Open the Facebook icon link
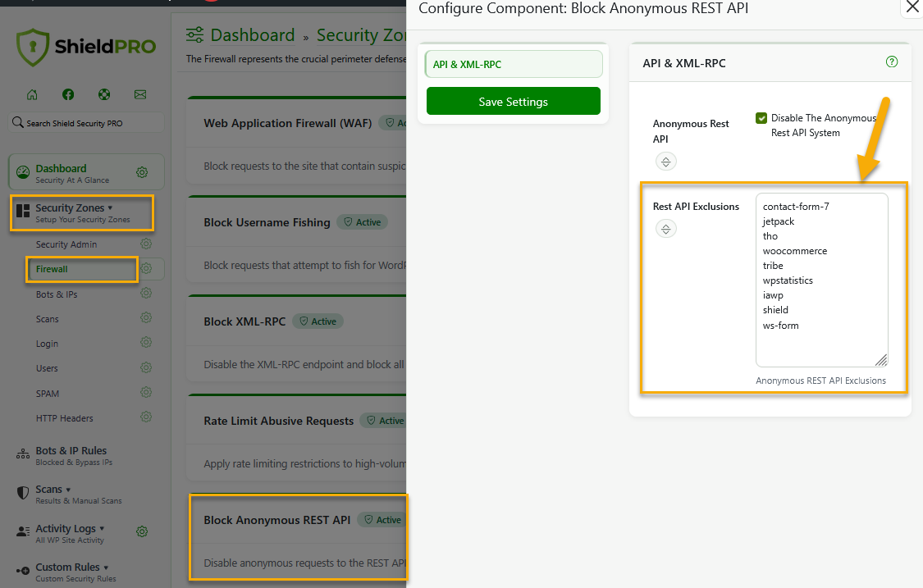Image resolution: width=923 pixels, height=588 pixels. 68,95
